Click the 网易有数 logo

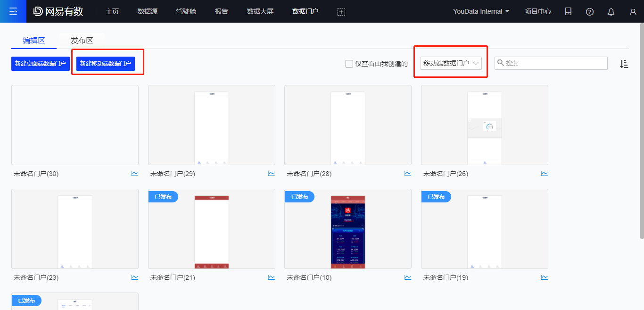(58, 11)
